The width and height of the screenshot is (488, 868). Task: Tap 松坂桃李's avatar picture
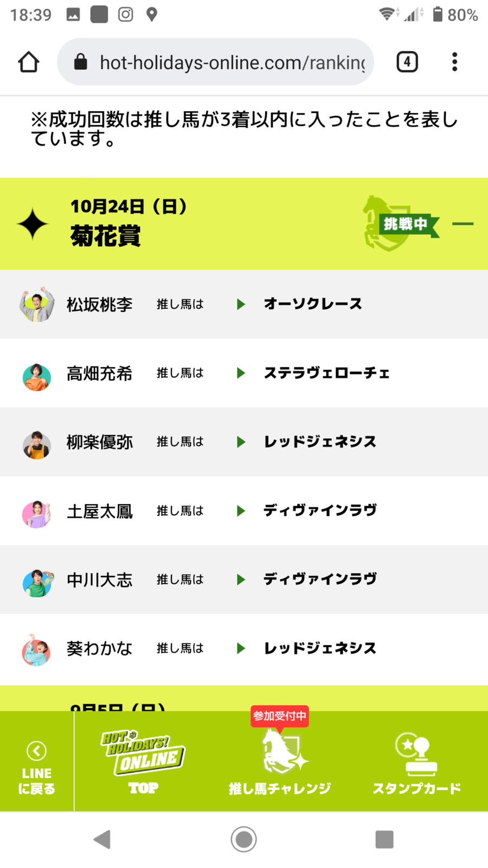tap(37, 304)
